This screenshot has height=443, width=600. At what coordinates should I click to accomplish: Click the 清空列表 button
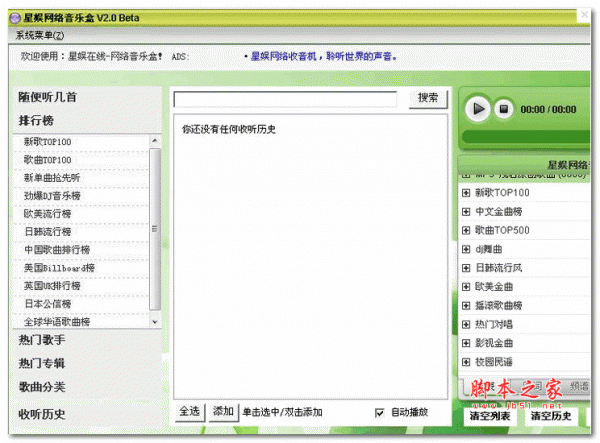pos(490,416)
